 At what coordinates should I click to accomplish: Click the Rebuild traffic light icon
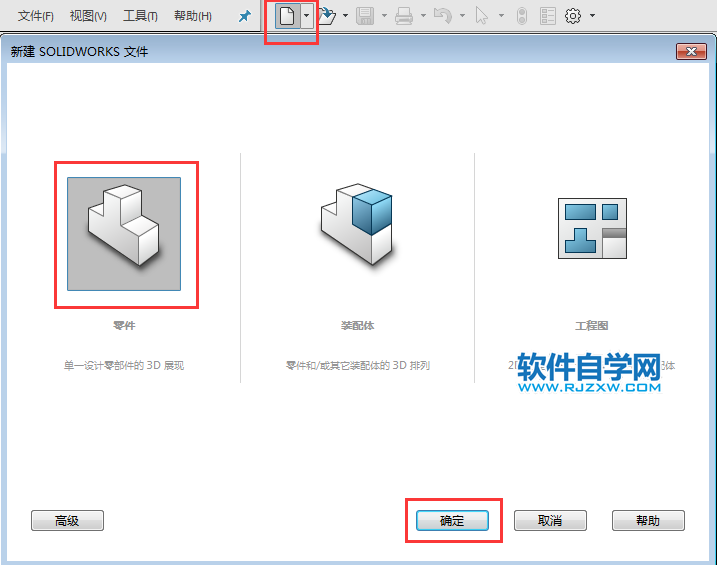pyautogui.click(x=521, y=16)
